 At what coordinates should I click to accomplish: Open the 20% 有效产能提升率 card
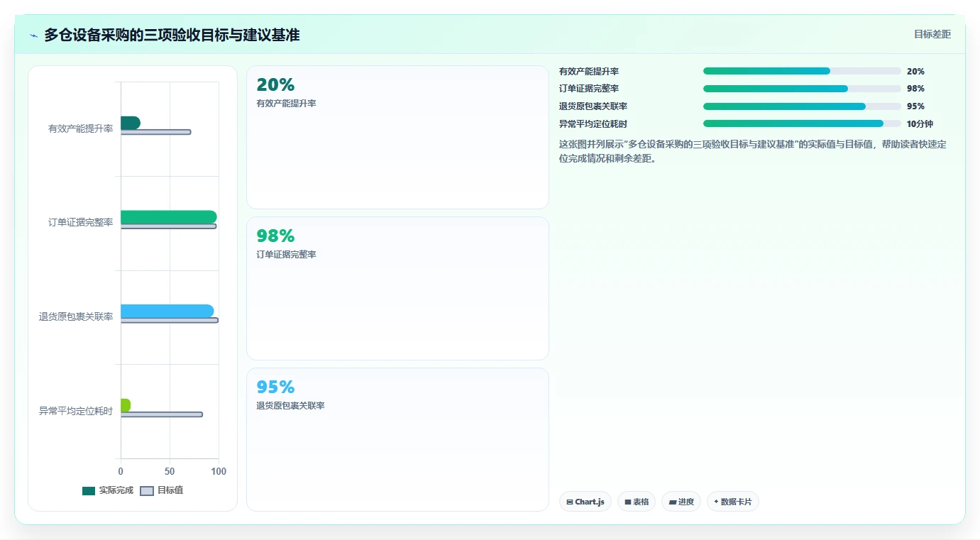point(397,137)
